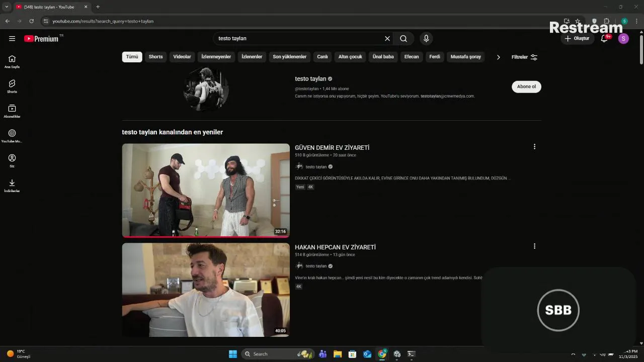
Task: Click the Oluştur create button
Action: coord(577,39)
